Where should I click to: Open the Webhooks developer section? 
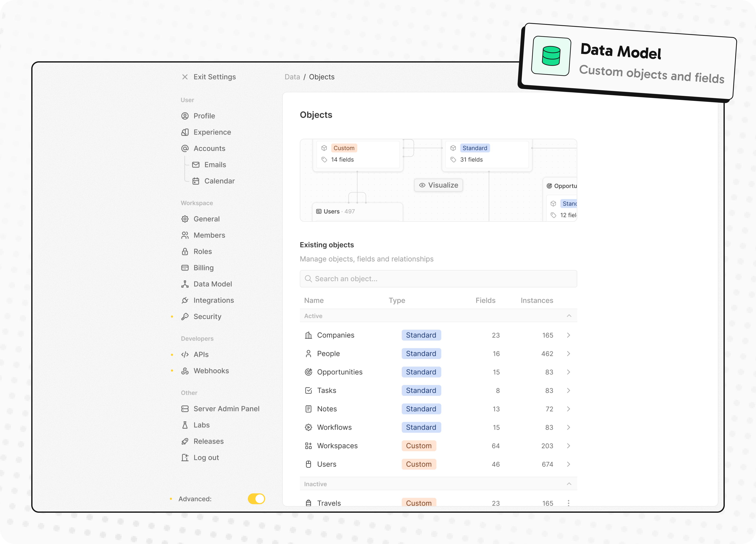(x=211, y=371)
